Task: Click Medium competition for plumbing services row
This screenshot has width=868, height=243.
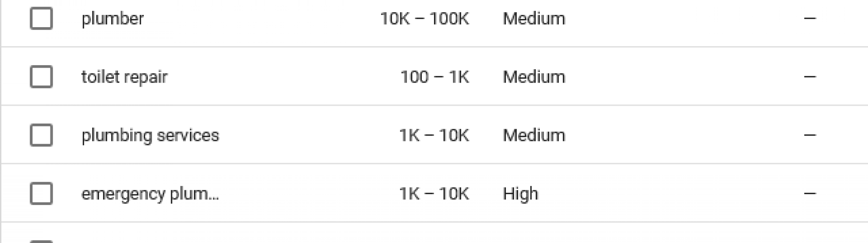Action: (534, 135)
